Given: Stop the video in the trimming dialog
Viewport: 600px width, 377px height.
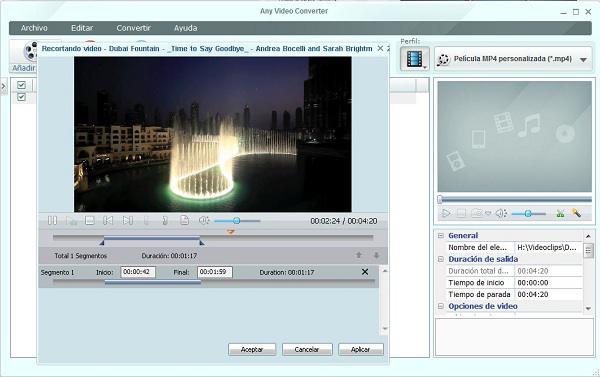Looking at the screenshot, I should (90, 220).
